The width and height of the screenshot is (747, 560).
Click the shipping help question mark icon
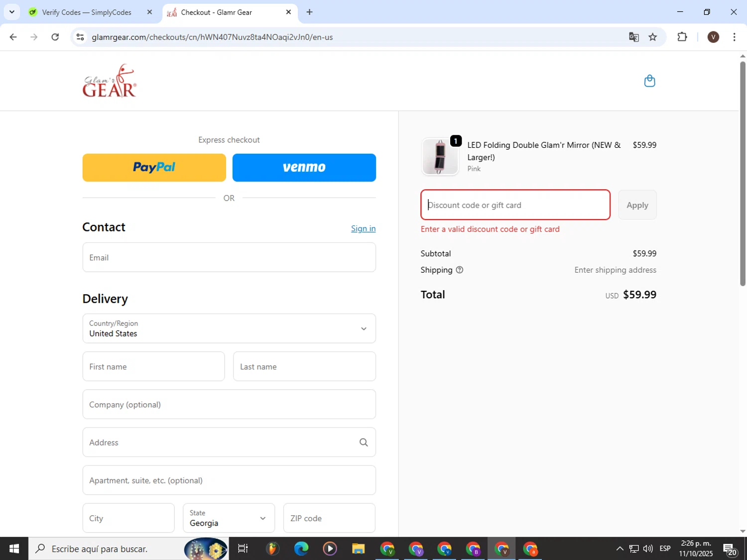[460, 270]
